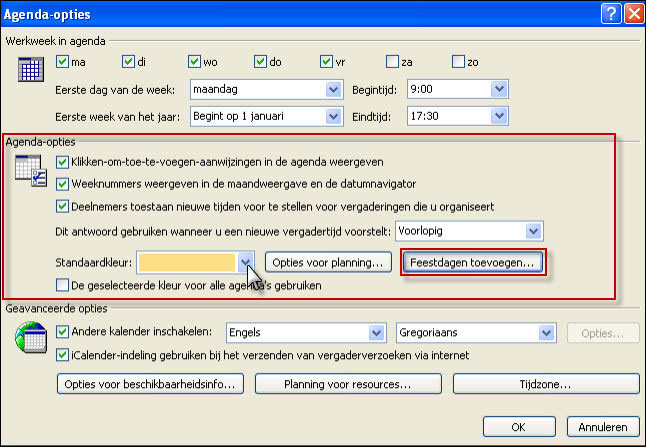646x447 pixels.
Task: Open the Eindtijd 17:30 dropdown
Action: click(458, 116)
